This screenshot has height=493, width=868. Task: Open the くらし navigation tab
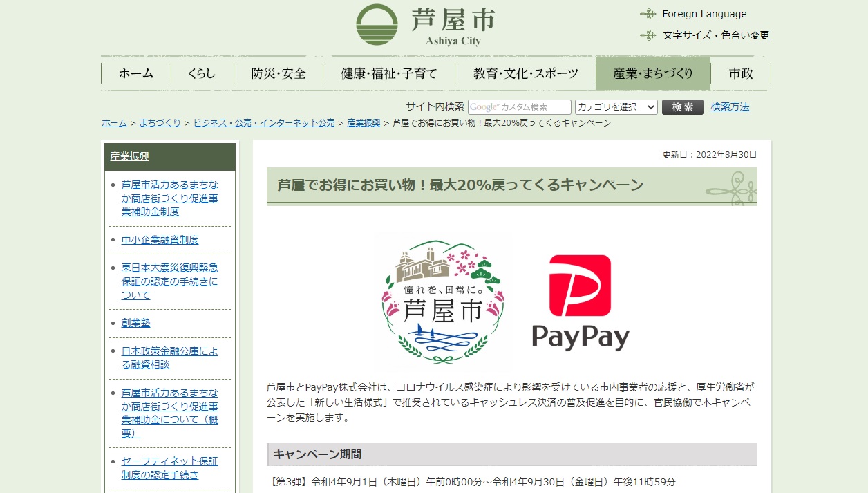[202, 73]
